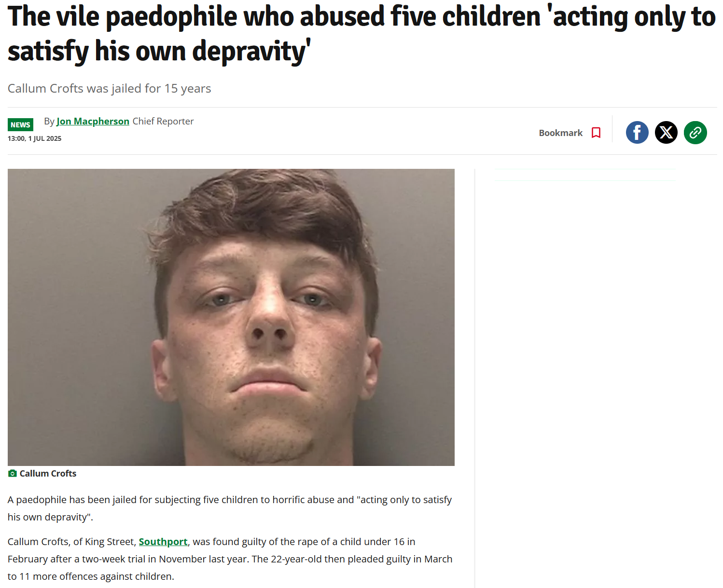Click the empty sidebar advert placeholder
This screenshot has width=723, height=588.
click(585, 175)
